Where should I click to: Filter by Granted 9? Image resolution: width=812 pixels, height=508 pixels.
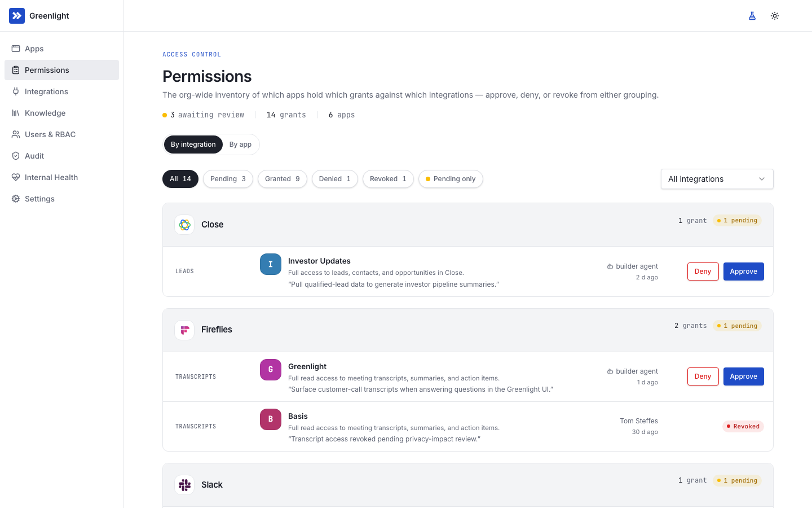283,179
